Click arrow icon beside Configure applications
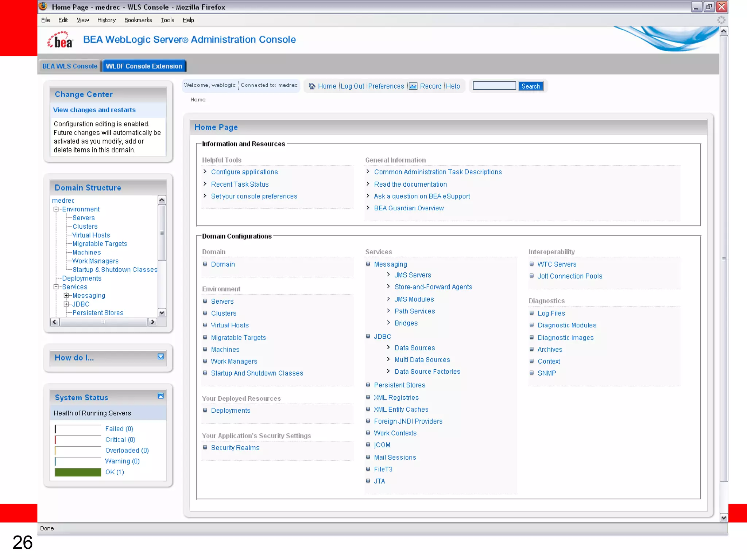This screenshot has height=560, width=747. (x=205, y=171)
